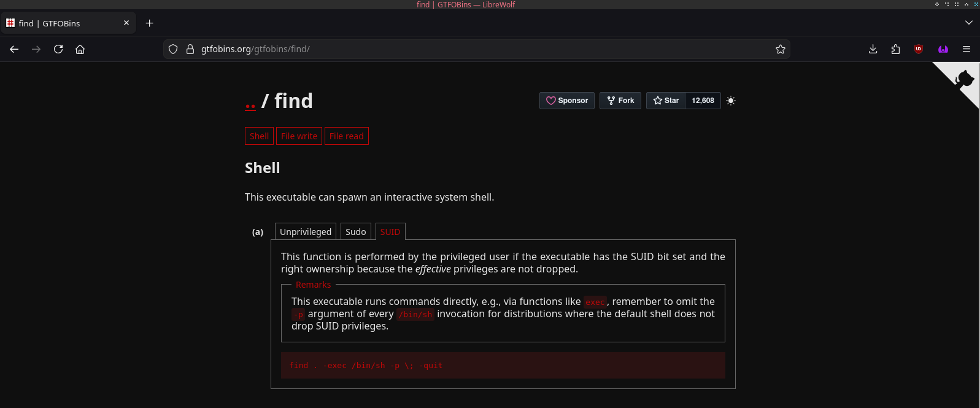
Task: Click the browser back arrow
Action: [14, 49]
